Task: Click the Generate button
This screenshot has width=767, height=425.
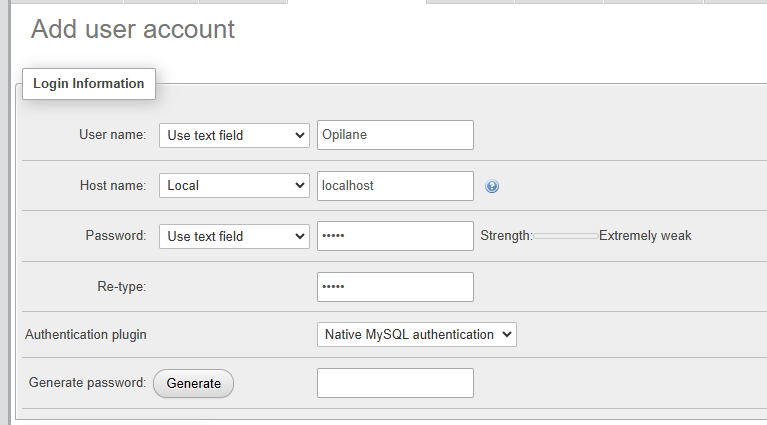Action: point(194,383)
